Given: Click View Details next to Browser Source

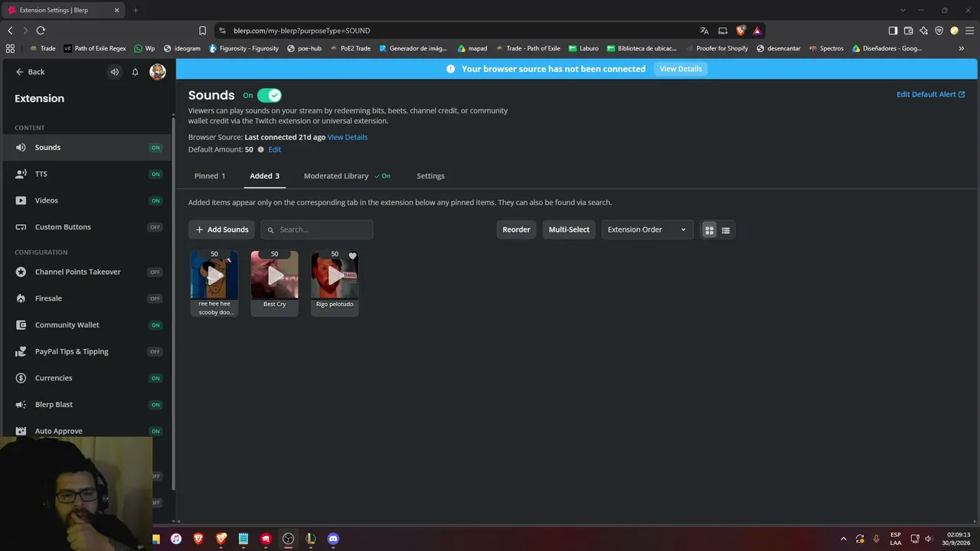Looking at the screenshot, I should point(348,137).
